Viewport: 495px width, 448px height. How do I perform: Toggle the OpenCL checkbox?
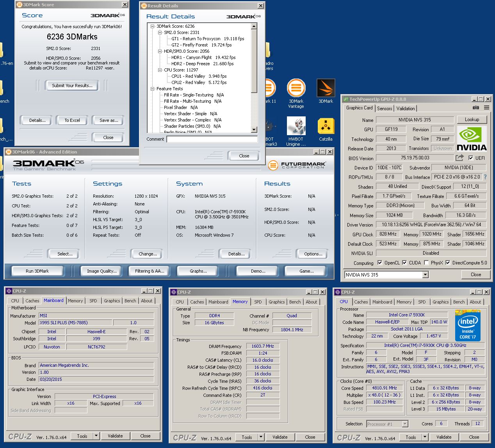380,262
